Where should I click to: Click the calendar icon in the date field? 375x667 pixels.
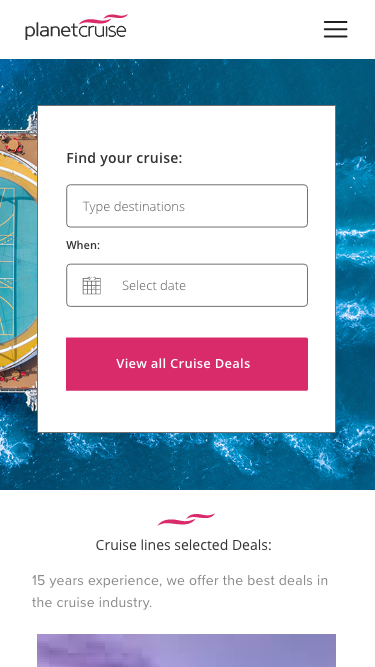pyautogui.click(x=92, y=285)
